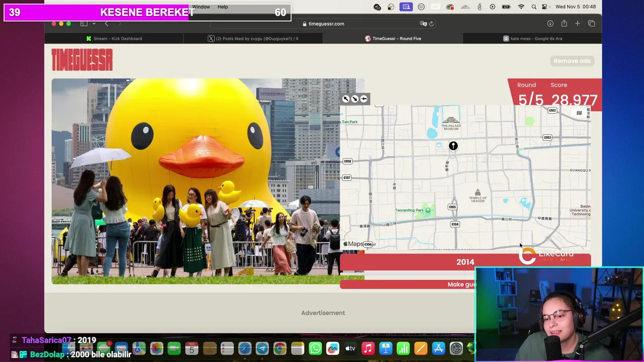The width and height of the screenshot is (644, 362).
Task: Open FaceTime from the Dock
Action: click(x=174, y=348)
